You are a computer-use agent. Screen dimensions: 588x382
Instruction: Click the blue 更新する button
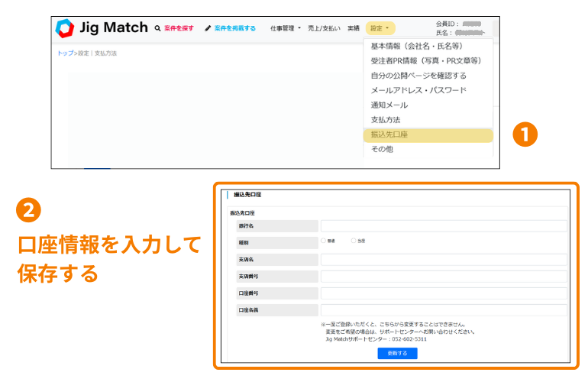(x=397, y=353)
